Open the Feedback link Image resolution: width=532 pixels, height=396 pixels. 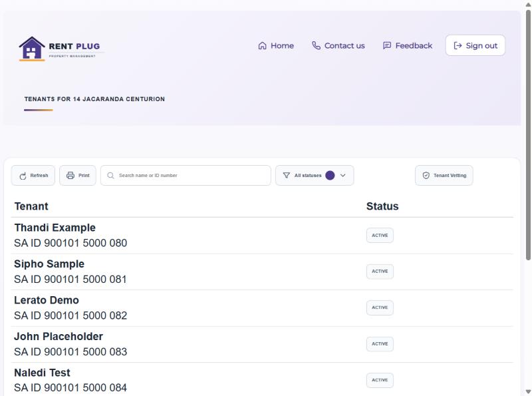point(408,45)
